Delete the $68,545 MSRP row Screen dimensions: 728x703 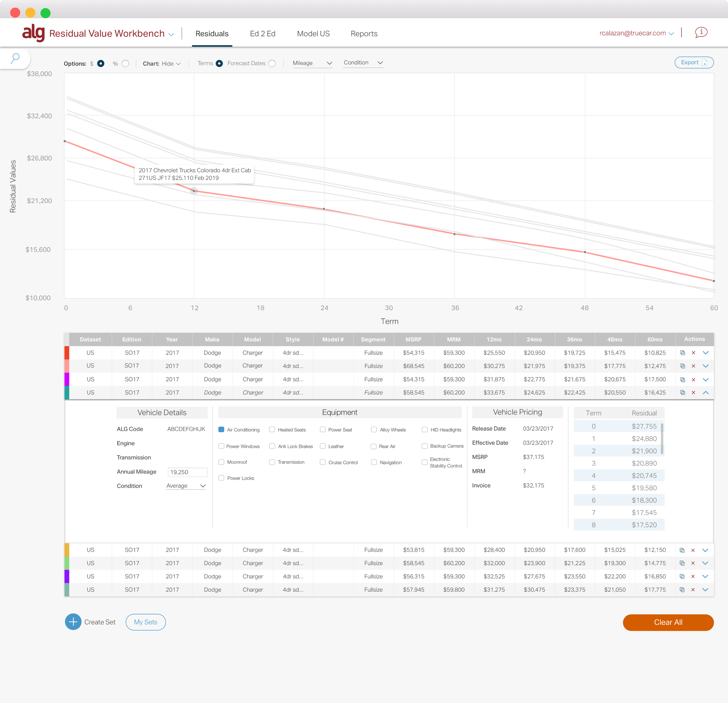[693, 366]
